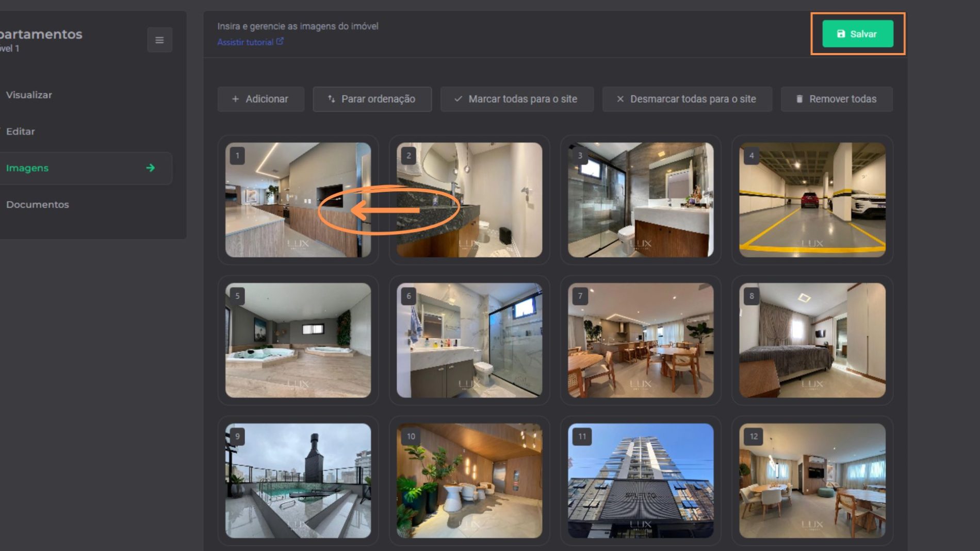The image size is (980, 551).
Task: Click the number 11 badge on building photo
Action: [x=582, y=437]
